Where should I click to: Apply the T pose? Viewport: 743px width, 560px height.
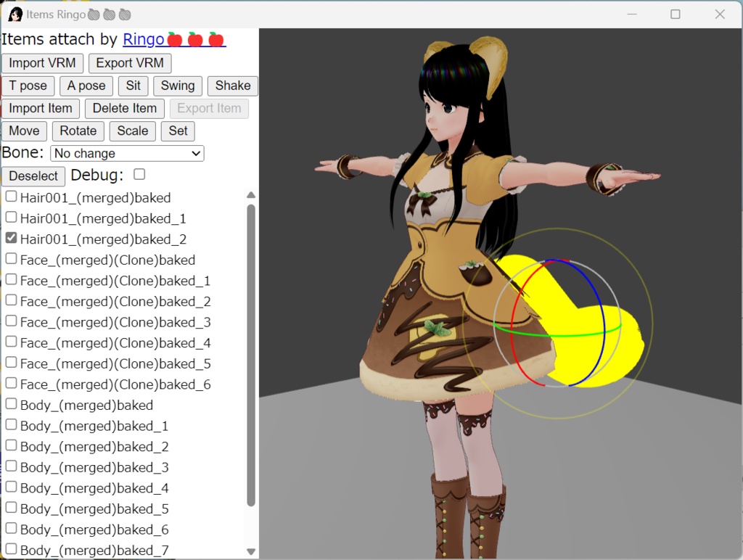click(28, 86)
